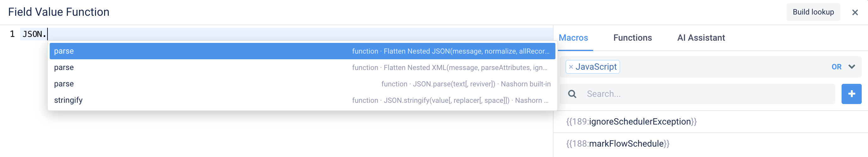Toggle the OR tag operator
Viewport: 868px width, 157px height.
[x=836, y=67]
